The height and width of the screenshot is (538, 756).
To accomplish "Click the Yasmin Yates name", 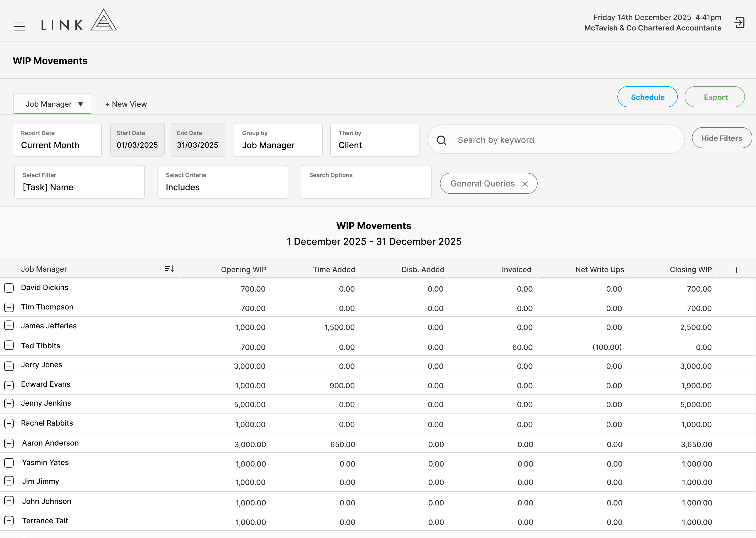I will [x=45, y=462].
